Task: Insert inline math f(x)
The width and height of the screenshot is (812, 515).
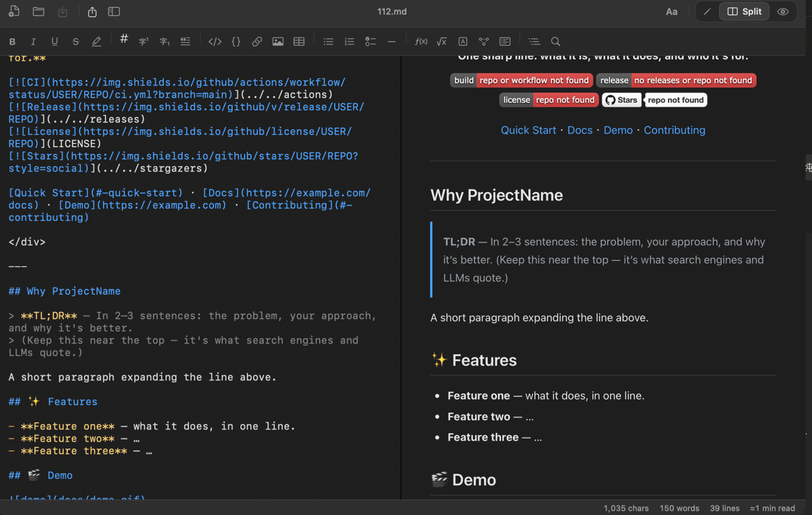Action: (421, 41)
